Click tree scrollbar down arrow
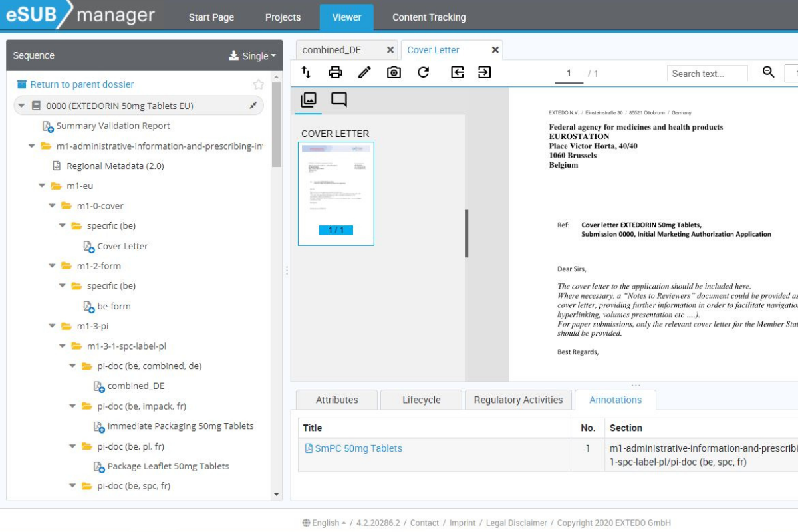Viewport: 798px width, 532px height. [277, 495]
